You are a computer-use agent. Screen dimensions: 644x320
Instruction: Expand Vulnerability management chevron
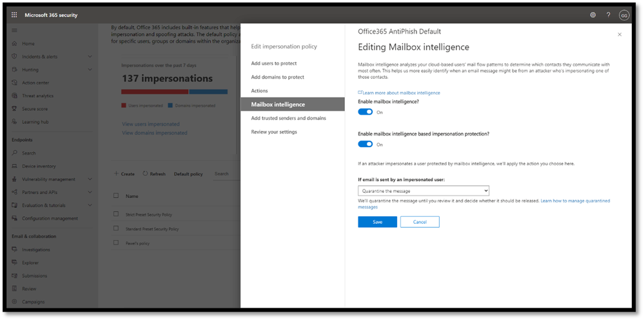pos(90,179)
